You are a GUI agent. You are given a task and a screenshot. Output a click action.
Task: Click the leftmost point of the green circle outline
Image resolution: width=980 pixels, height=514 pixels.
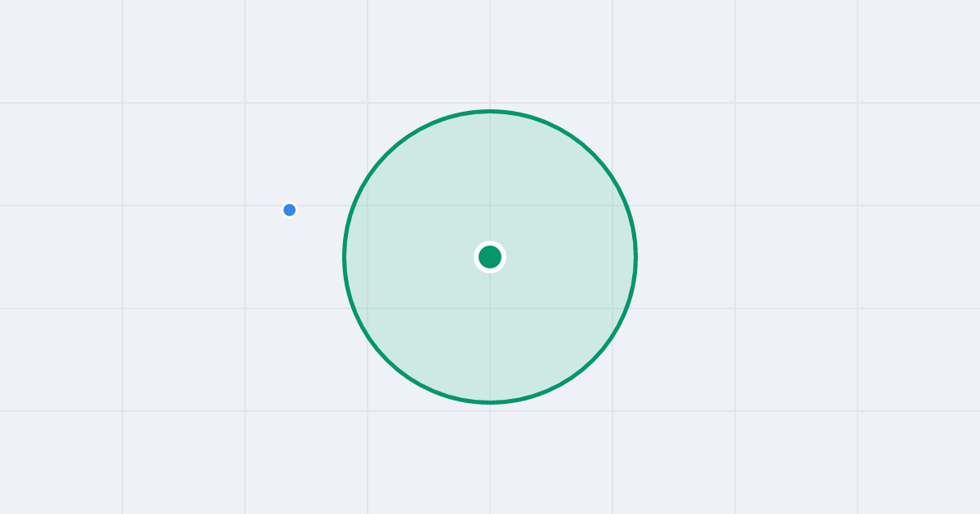point(345,257)
